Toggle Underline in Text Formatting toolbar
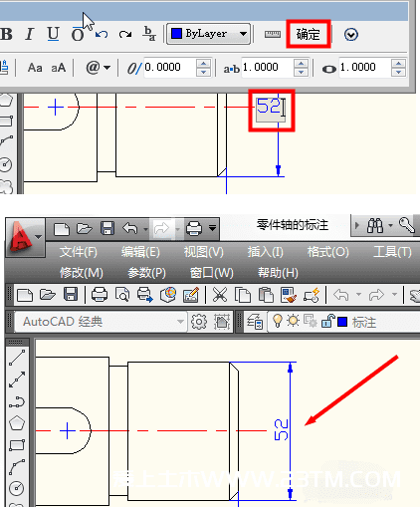 (53, 34)
